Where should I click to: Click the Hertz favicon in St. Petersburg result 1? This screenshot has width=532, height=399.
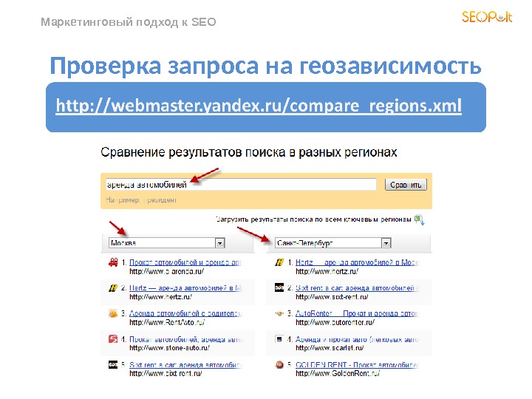(279, 262)
